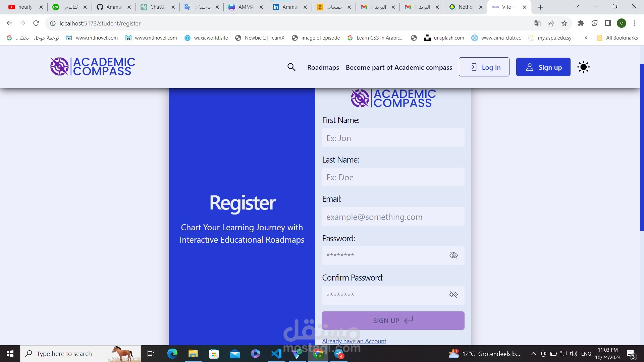Open the Chrome extensions puzzle icon
Viewport: 644px width, 362px height.
coord(581,23)
